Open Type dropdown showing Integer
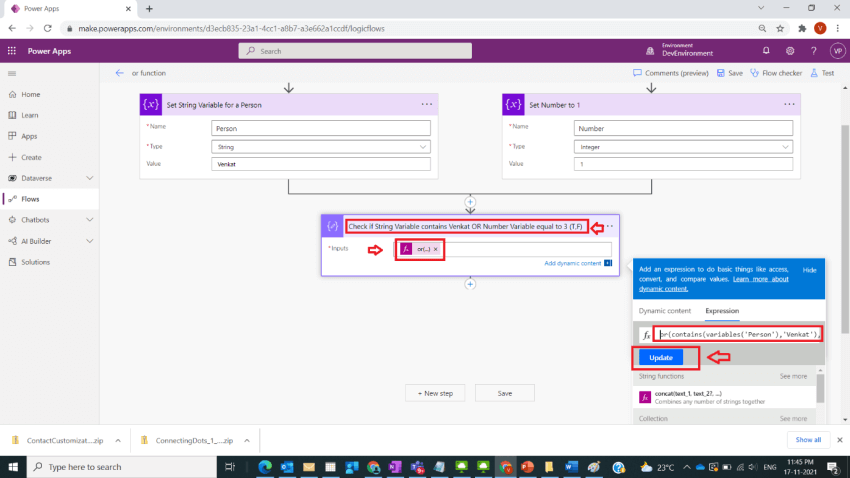This screenshot has height=478, width=850. 683,147
